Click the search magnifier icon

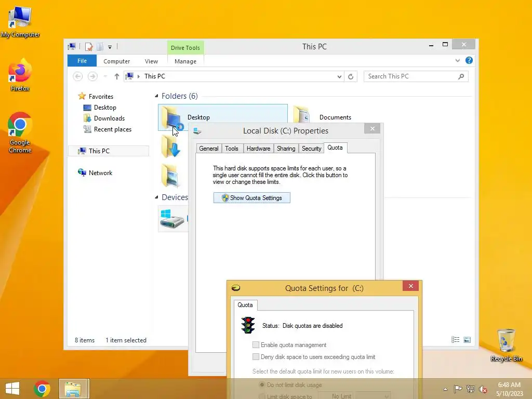(461, 76)
